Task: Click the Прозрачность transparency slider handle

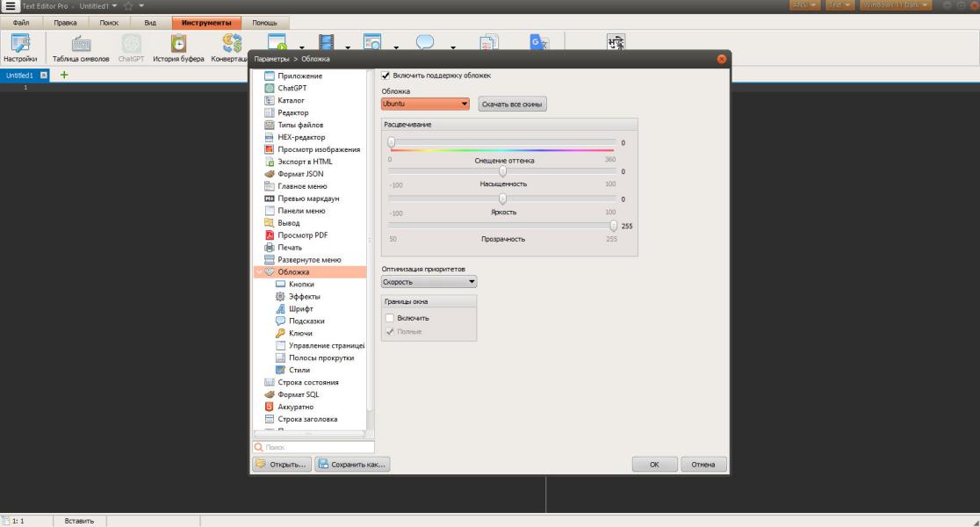Action: pos(613,226)
